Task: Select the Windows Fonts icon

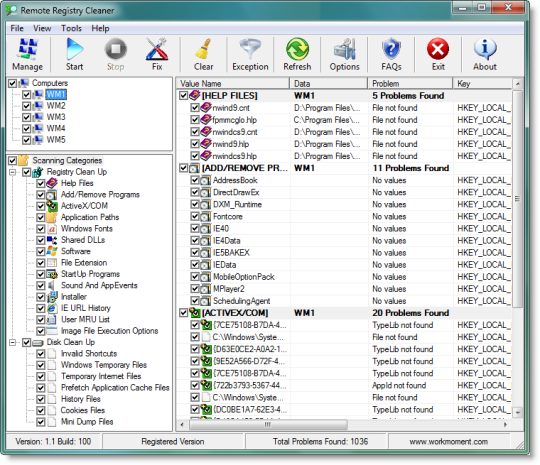Action: coord(52,229)
